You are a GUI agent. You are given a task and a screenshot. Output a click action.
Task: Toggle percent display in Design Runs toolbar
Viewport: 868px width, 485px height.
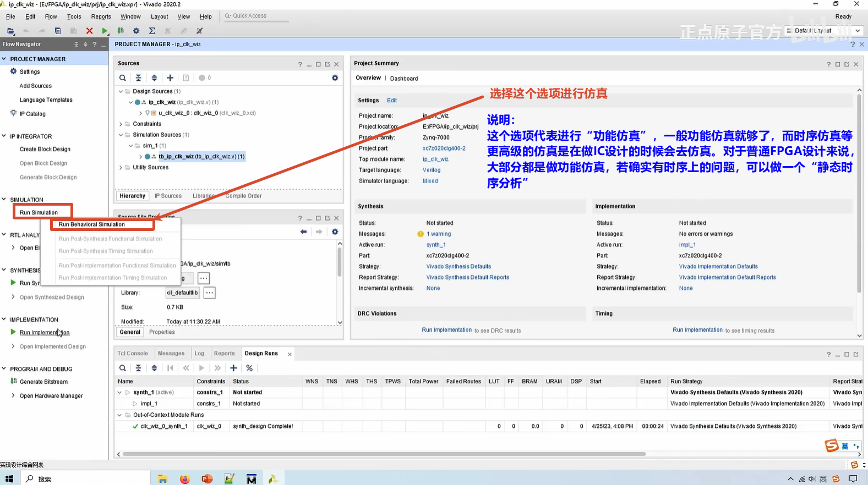[x=249, y=368]
